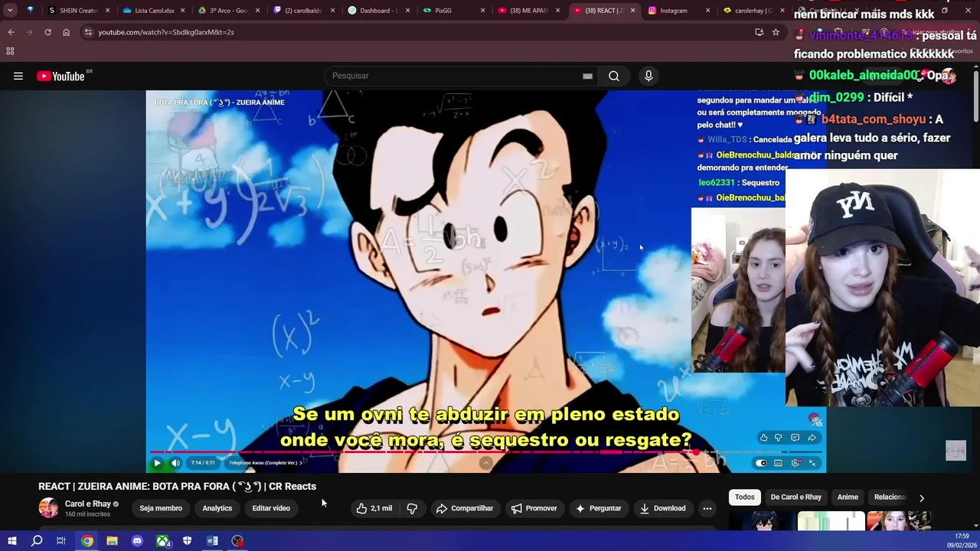Switch to the SHEIN Creator tab
Viewport: 980px width, 551px height.
pyautogui.click(x=79, y=11)
